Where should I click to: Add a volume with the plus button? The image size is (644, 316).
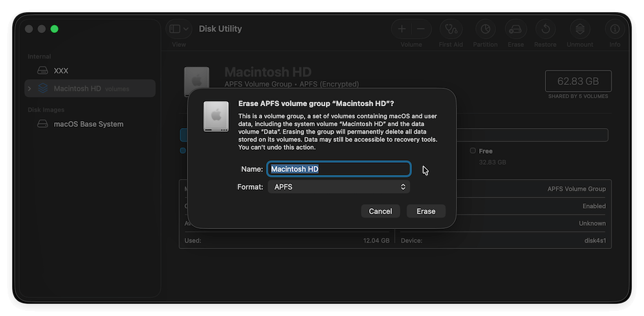click(402, 29)
